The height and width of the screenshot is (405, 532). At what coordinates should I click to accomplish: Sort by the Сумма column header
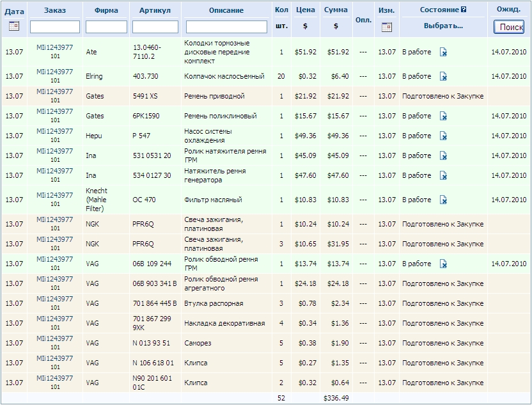pyautogui.click(x=336, y=10)
